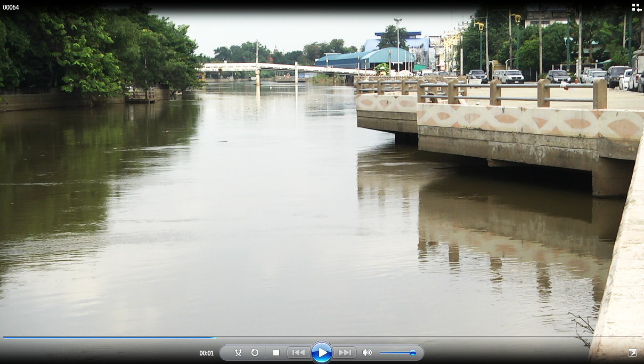This screenshot has width=644, height=364.
Task: Turn on shuffle playback
Action: [x=238, y=353]
